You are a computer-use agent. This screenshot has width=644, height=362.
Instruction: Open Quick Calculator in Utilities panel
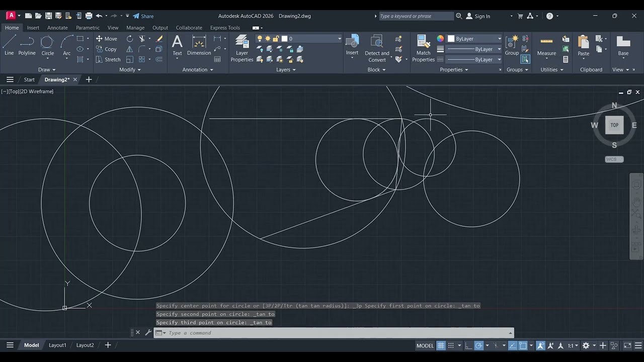pos(566,59)
